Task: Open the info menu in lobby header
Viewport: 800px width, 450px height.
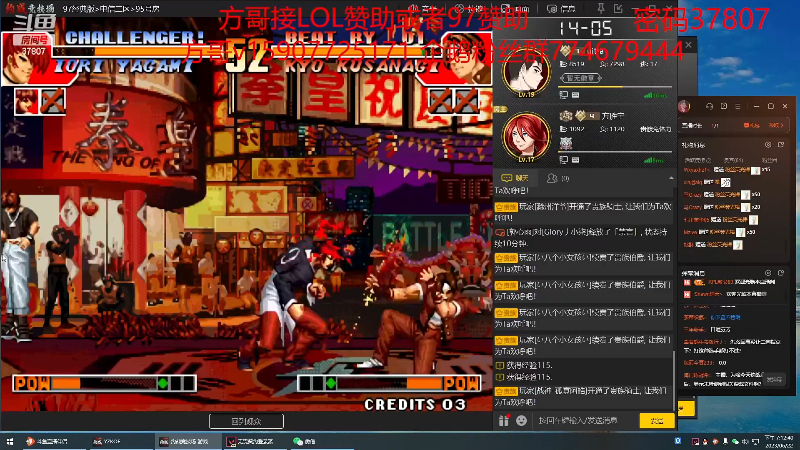Action: point(561,9)
